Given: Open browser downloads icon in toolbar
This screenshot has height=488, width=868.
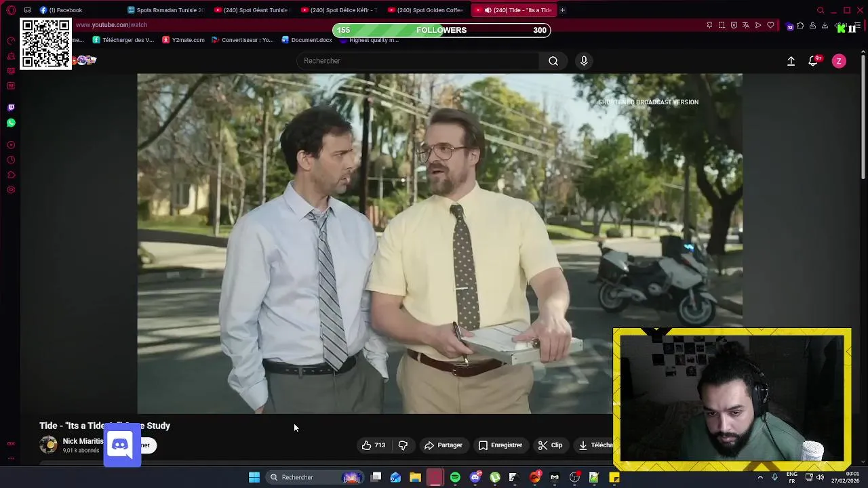Looking at the screenshot, I should [x=825, y=25].
